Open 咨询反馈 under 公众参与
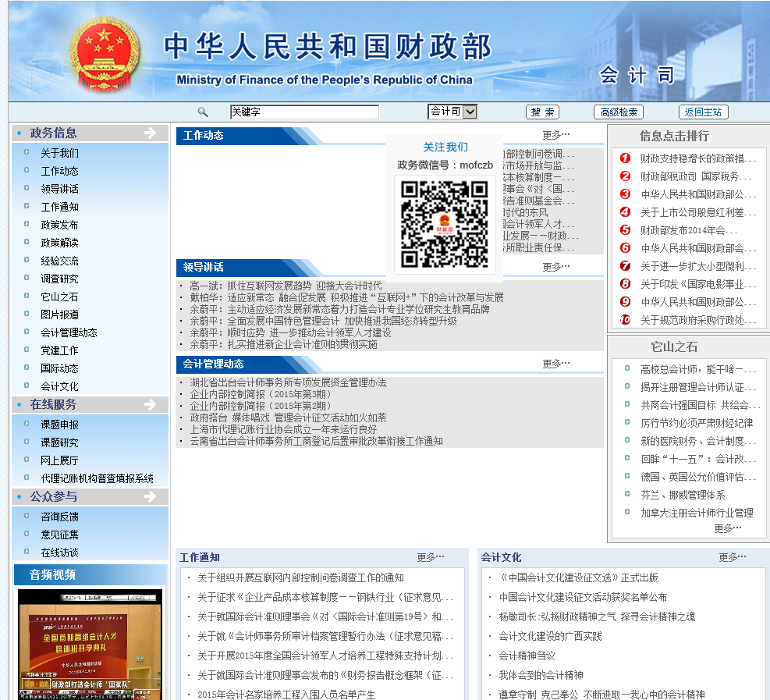 tap(59, 517)
